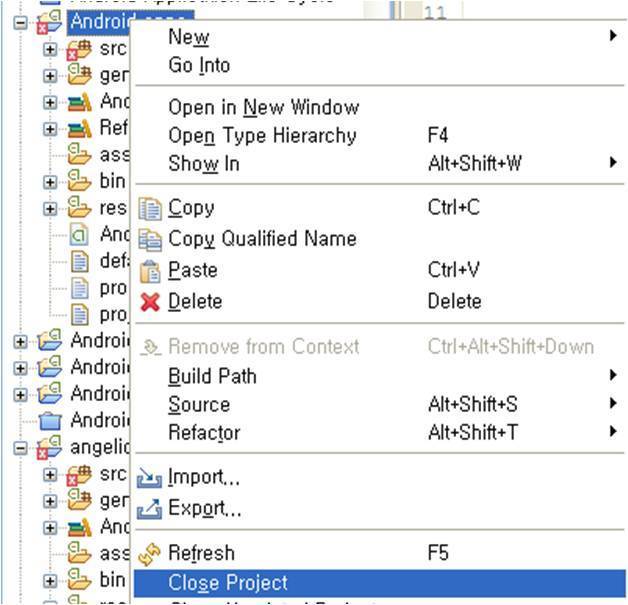Click the Paste clipboard icon
Viewport: 628px width, 605px height.
pos(150,271)
